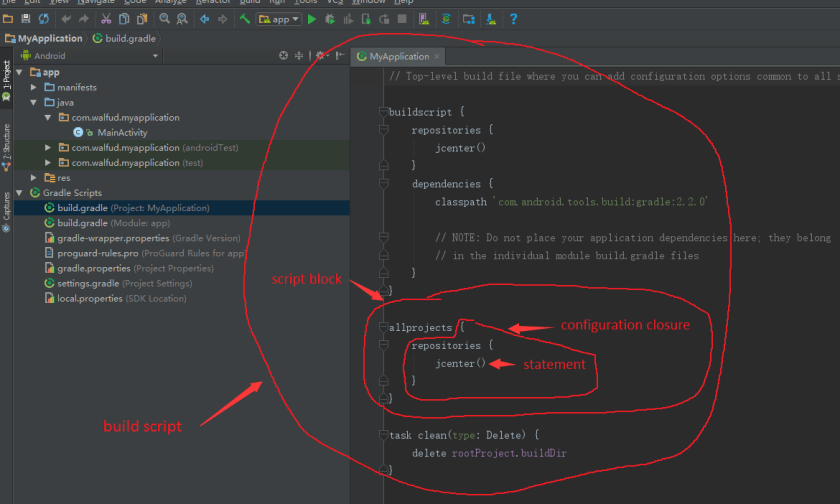Screen dimensions: 840x504
Task: Navigate Back using the blue left arrow
Action: (x=205, y=19)
